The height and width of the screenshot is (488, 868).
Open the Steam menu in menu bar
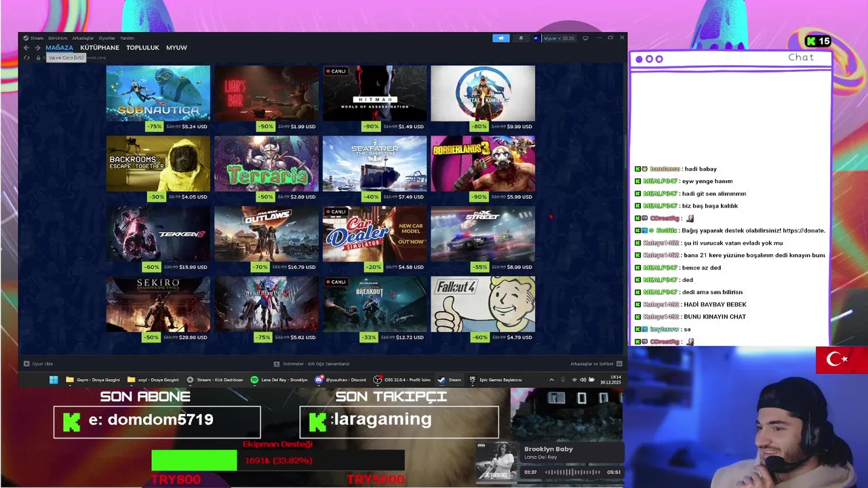[34, 38]
